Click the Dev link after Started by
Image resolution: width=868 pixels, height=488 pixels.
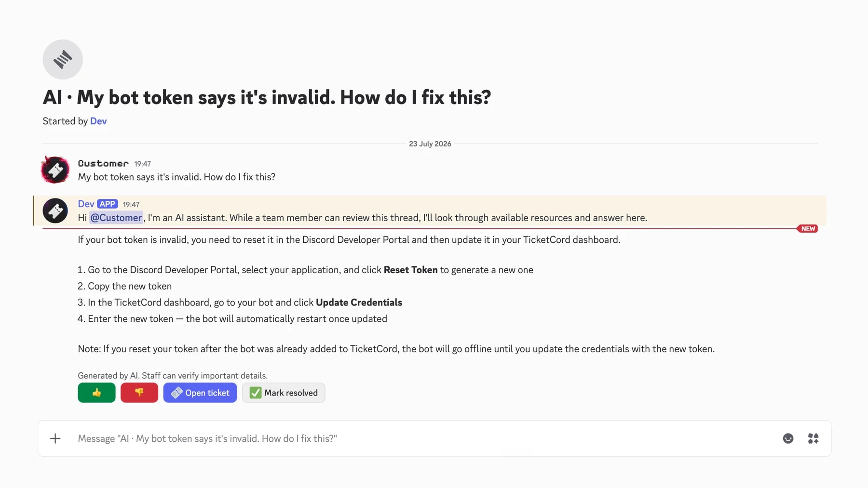tap(98, 121)
